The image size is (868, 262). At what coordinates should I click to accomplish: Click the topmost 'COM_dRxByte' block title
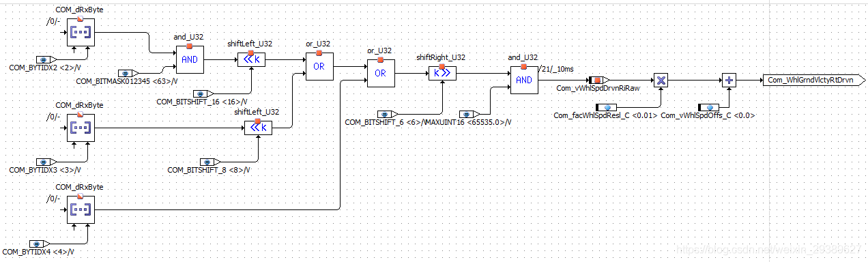click(x=79, y=10)
